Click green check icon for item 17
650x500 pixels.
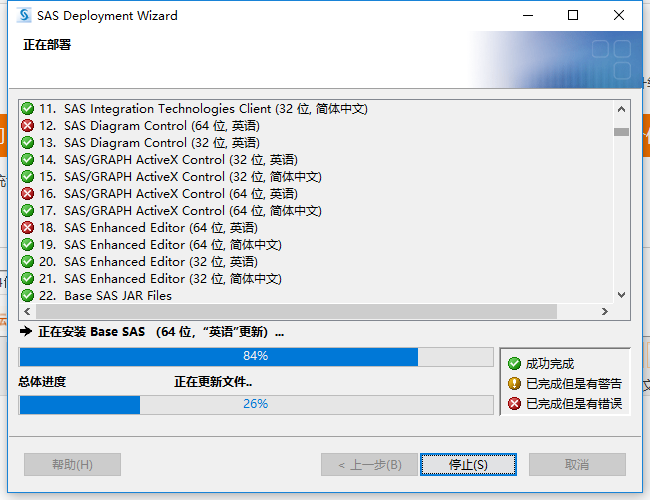point(27,211)
